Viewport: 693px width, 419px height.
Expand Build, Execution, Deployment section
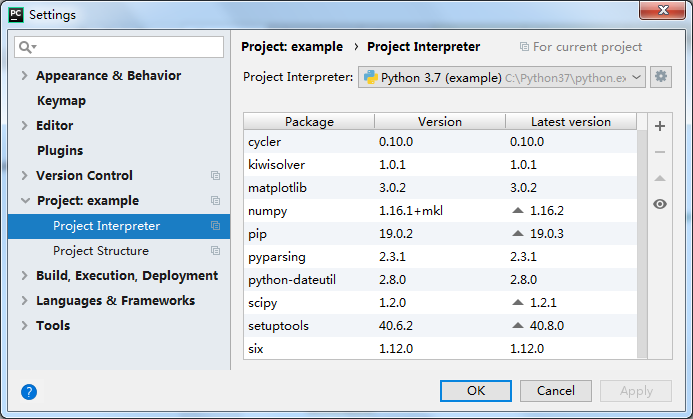coord(24,275)
